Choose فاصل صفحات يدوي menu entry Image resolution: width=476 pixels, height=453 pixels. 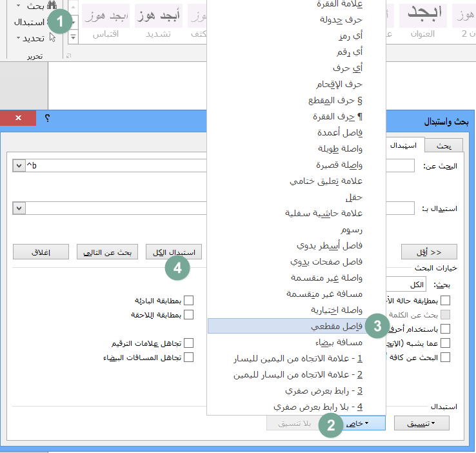click(297, 261)
